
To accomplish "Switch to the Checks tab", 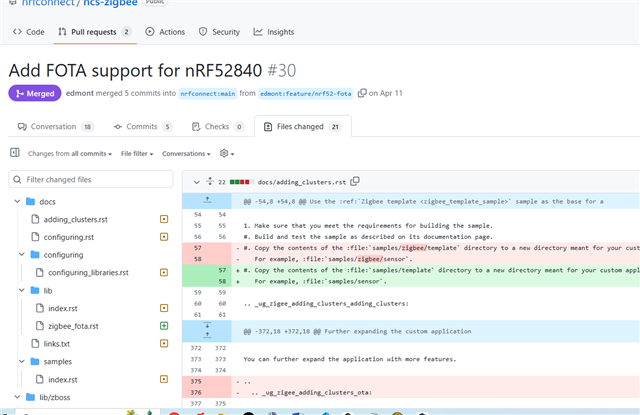I will tap(218, 126).
